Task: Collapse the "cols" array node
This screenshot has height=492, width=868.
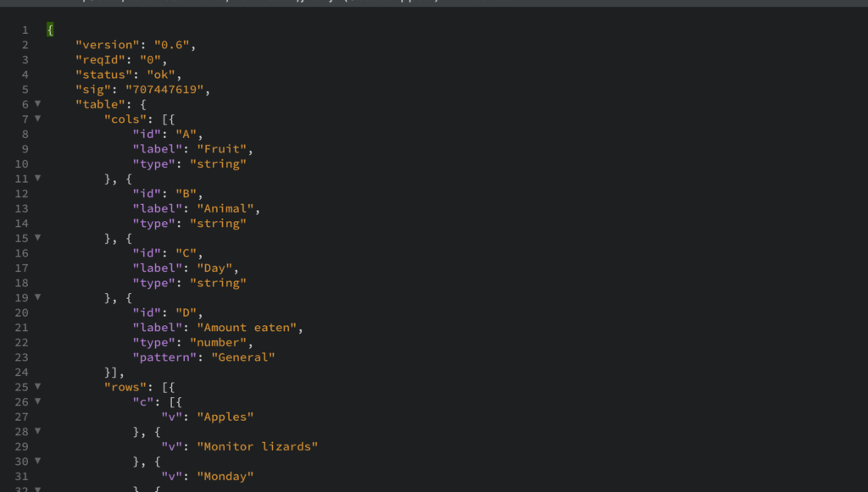Action: point(37,119)
